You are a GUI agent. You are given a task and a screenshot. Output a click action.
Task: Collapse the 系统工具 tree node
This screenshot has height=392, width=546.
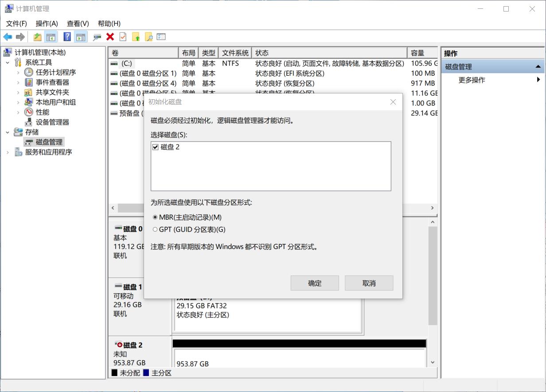[8, 62]
